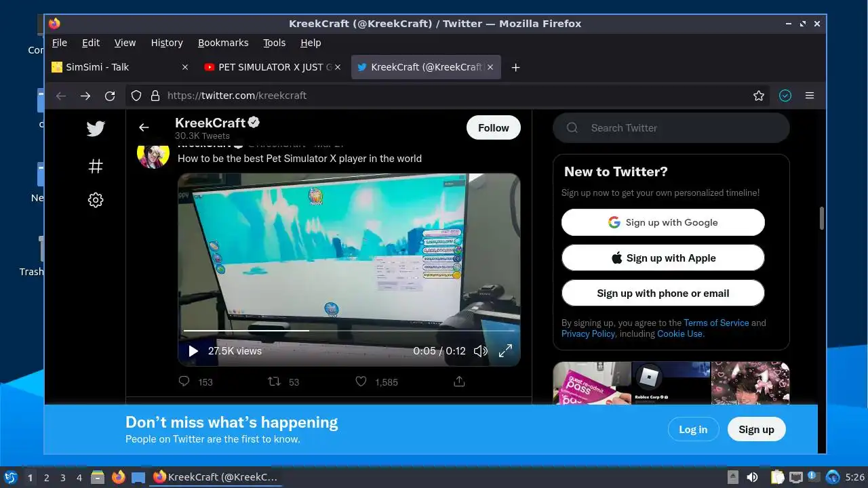Open the Terms of Service link

(x=716, y=323)
